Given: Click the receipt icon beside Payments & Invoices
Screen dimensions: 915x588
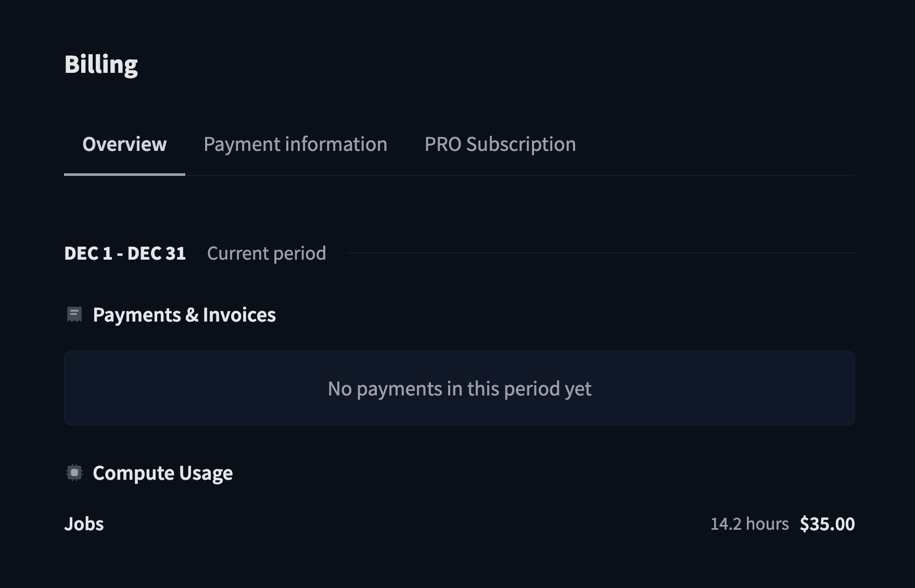Looking at the screenshot, I should tap(74, 314).
